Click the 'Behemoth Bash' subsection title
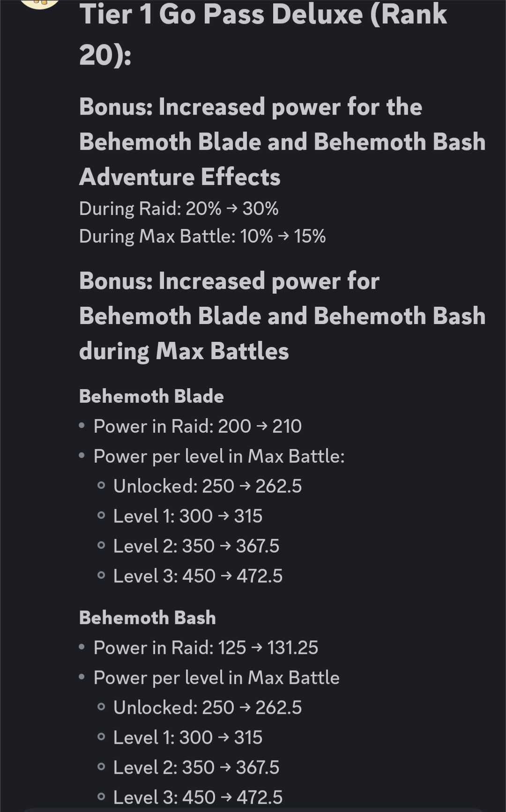This screenshot has height=812, width=506. 148,618
